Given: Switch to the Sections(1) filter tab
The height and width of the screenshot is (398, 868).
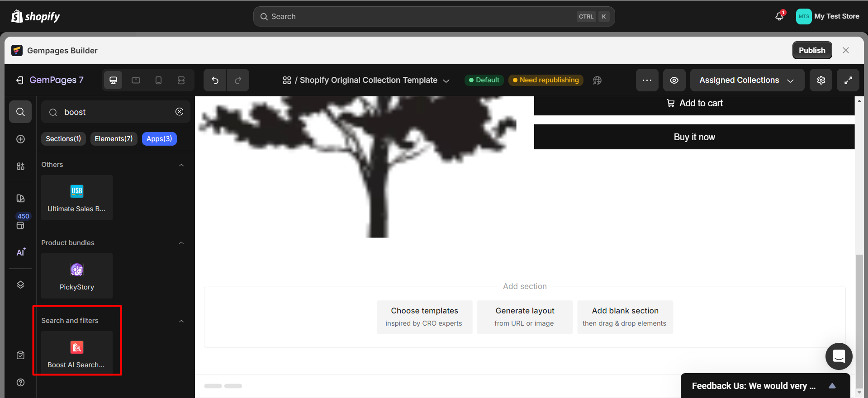Looking at the screenshot, I should [63, 139].
